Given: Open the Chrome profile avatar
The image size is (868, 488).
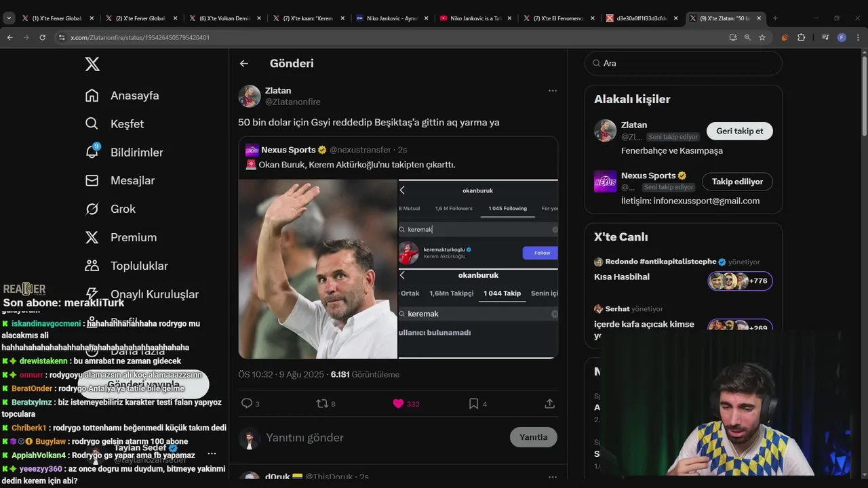Looking at the screenshot, I should [x=842, y=37].
